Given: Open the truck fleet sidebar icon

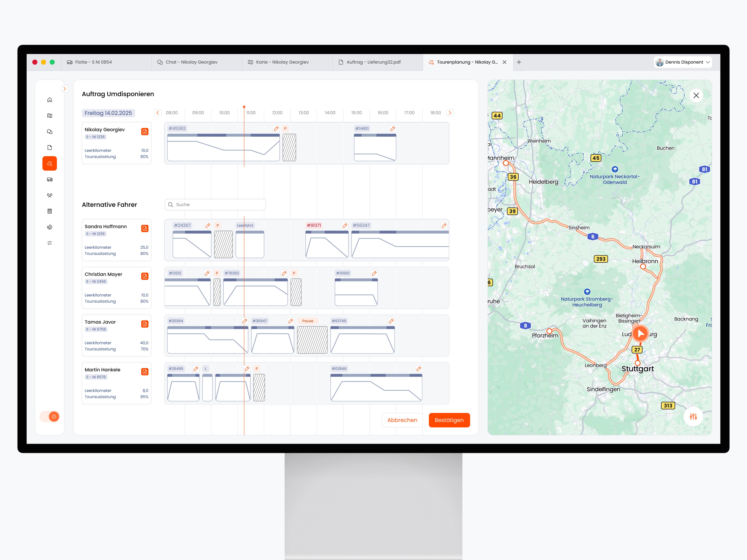Looking at the screenshot, I should pos(50,180).
